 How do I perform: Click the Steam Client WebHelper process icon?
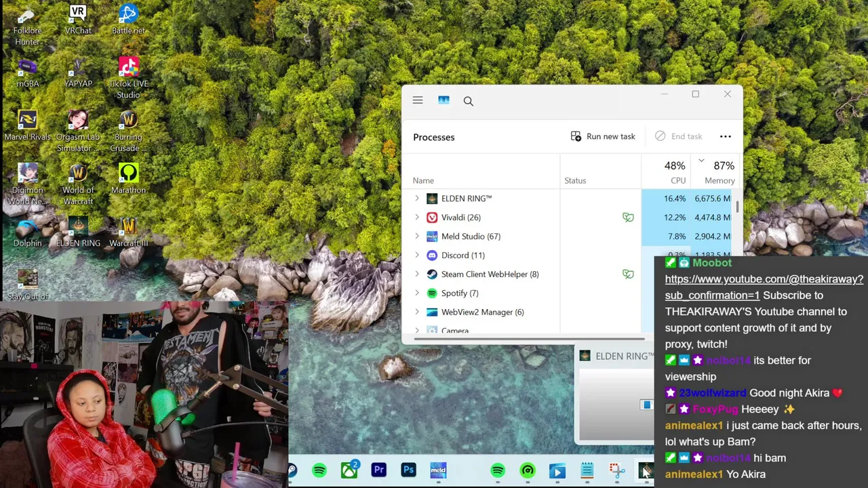(x=432, y=274)
